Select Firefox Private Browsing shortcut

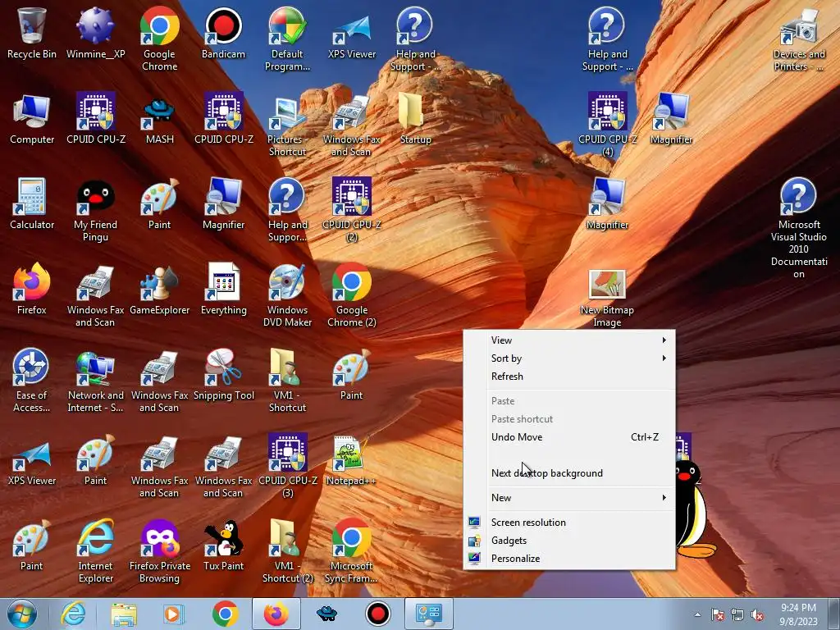pyautogui.click(x=160, y=550)
